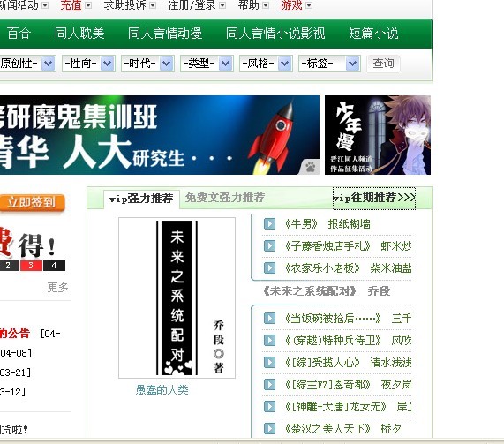
Task: Click the paw icon on the rocket banner
Action: click(x=310, y=167)
